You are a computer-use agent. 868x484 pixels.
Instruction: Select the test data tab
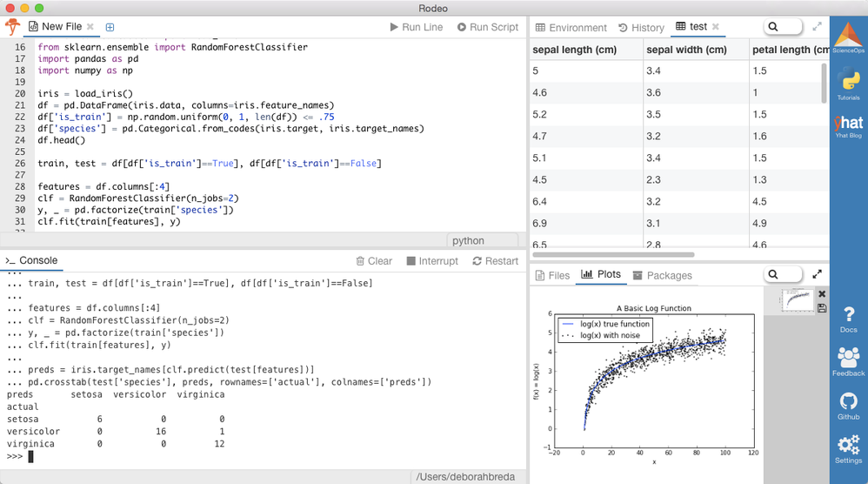(692, 27)
